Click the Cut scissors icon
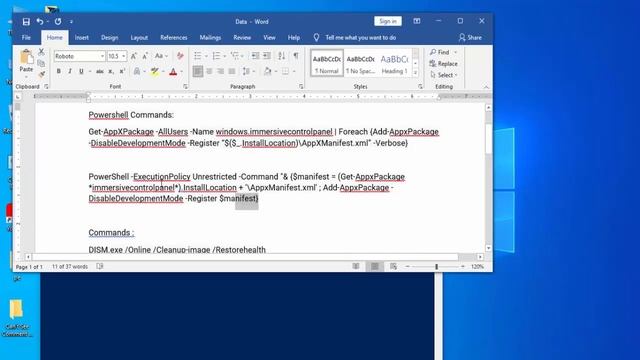Image resolution: width=640 pixels, height=360 pixels. tap(41, 52)
